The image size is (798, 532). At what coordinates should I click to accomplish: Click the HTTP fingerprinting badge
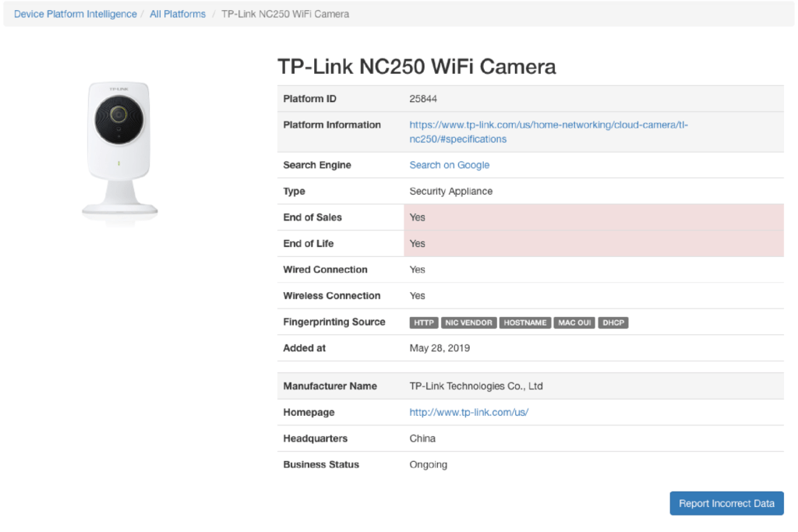click(x=424, y=322)
